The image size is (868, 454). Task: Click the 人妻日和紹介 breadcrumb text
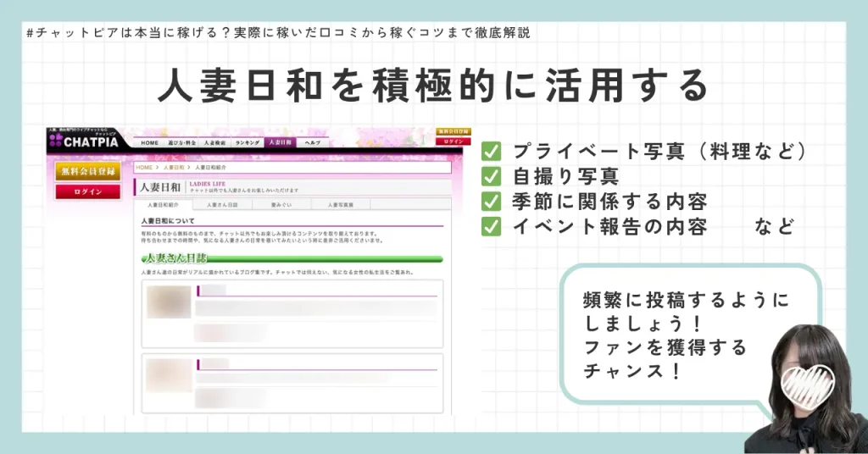coord(210,167)
